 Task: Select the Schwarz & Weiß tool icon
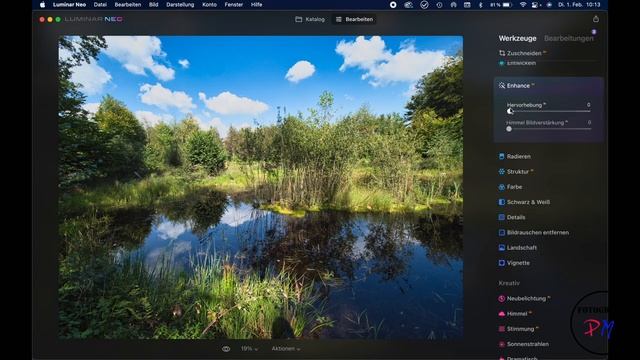coord(502,202)
